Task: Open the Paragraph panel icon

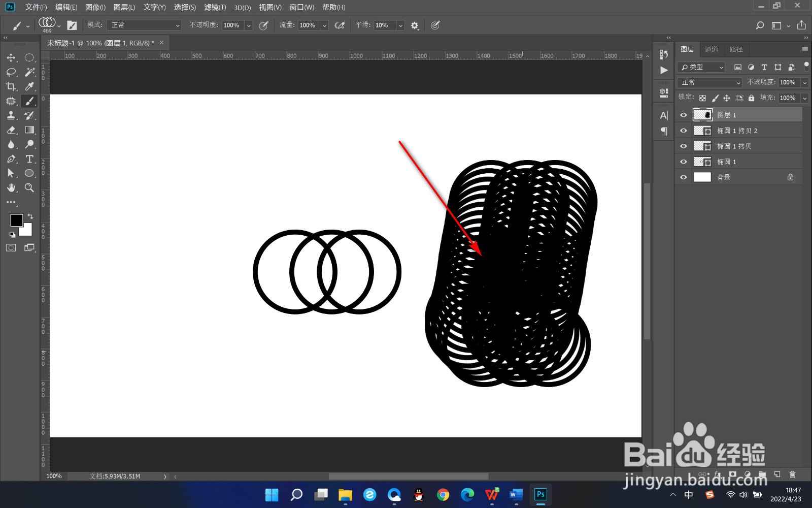Action: tap(664, 131)
